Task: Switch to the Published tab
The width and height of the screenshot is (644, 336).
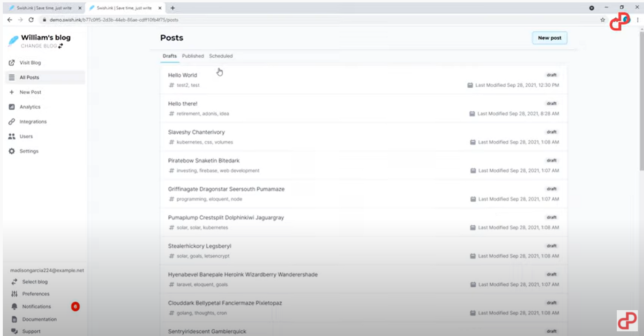Action: 193,56
